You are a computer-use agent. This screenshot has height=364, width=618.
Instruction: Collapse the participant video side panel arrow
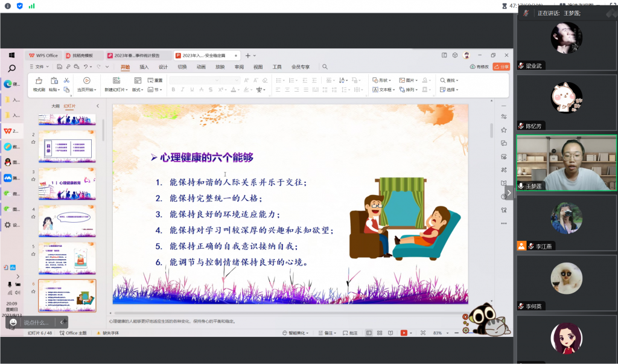(509, 193)
